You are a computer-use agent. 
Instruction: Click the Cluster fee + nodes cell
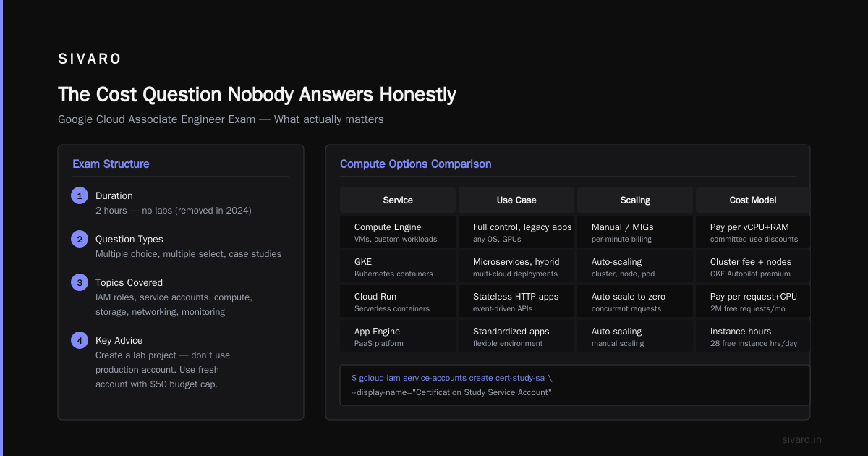pos(753,267)
